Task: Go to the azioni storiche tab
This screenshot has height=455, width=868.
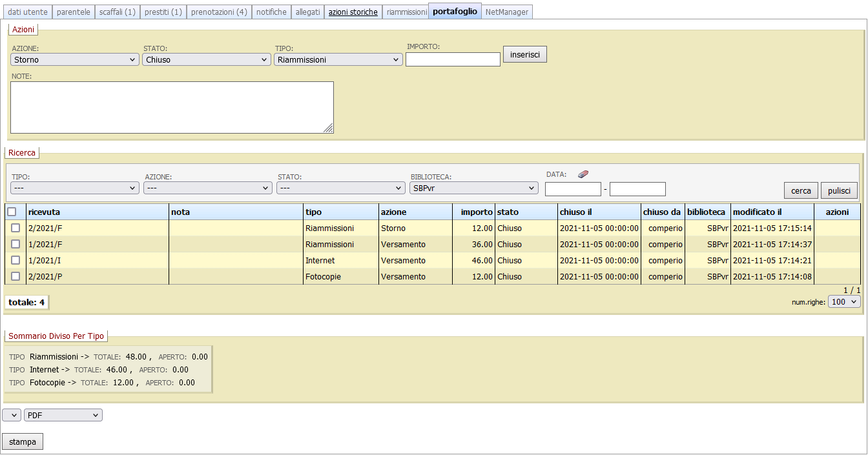Action: (353, 12)
